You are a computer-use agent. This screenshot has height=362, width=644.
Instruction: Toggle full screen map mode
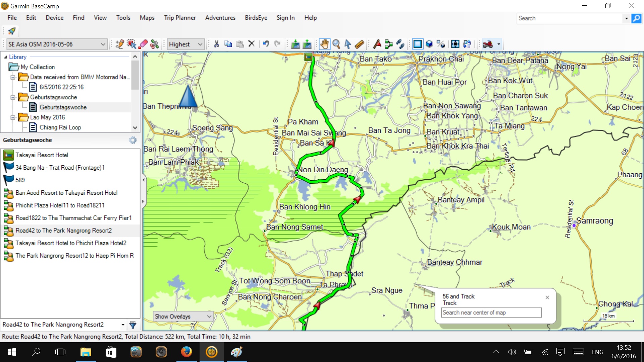point(455,44)
